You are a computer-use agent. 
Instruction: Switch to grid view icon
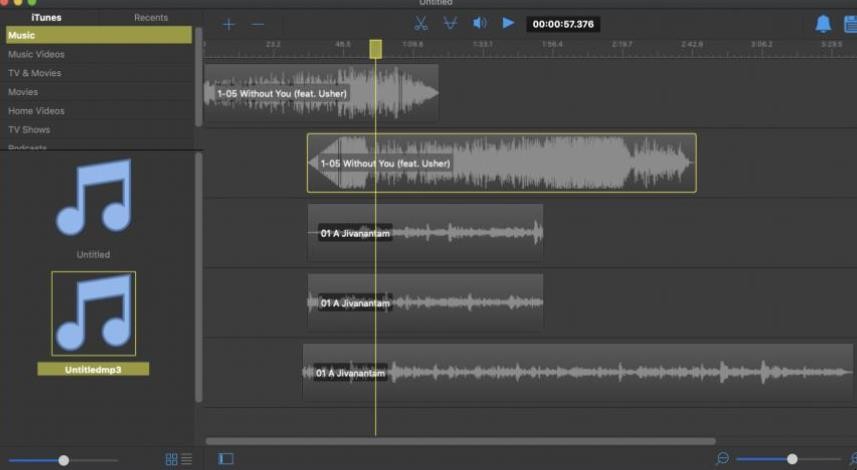(171, 459)
